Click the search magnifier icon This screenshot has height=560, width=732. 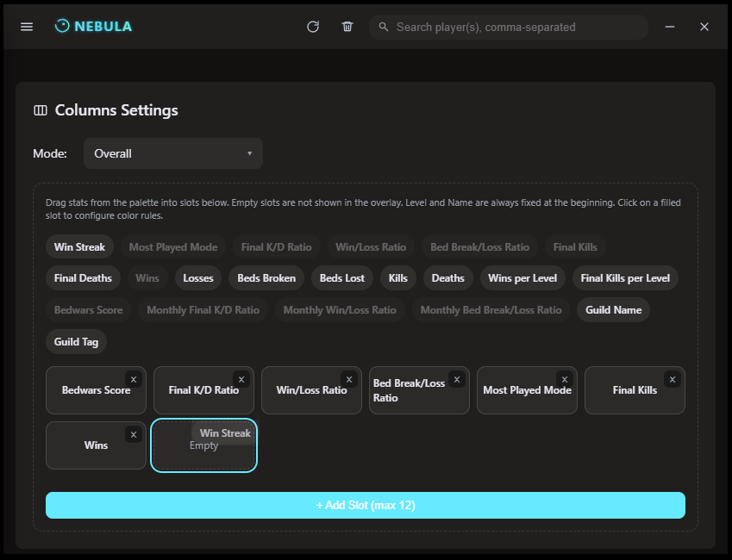point(383,27)
